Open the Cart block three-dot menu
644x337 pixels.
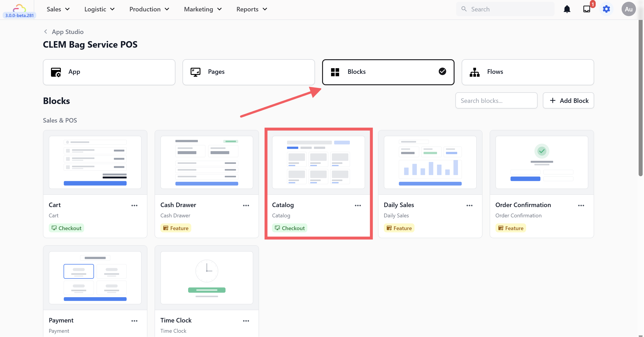[134, 206]
